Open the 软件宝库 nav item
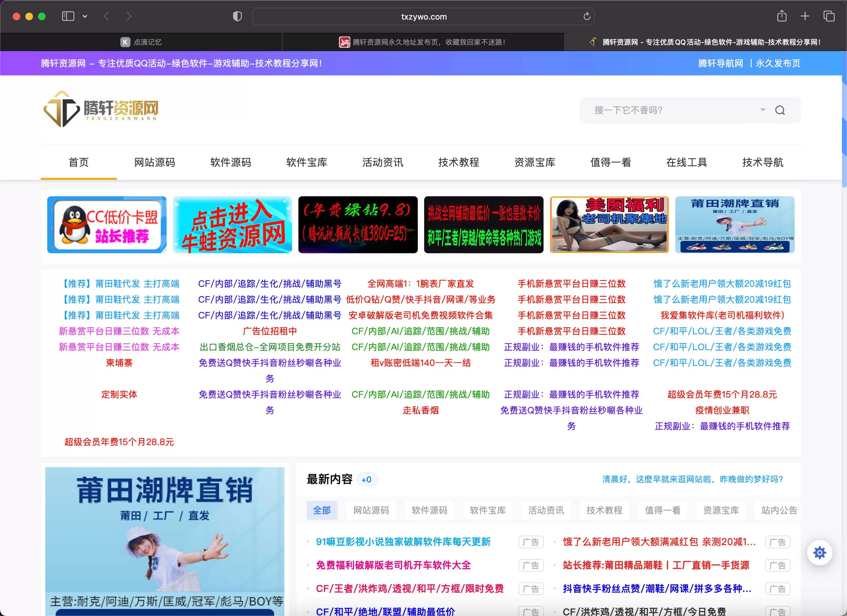Image resolution: width=847 pixels, height=616 pixels. (x=307, y=162)
